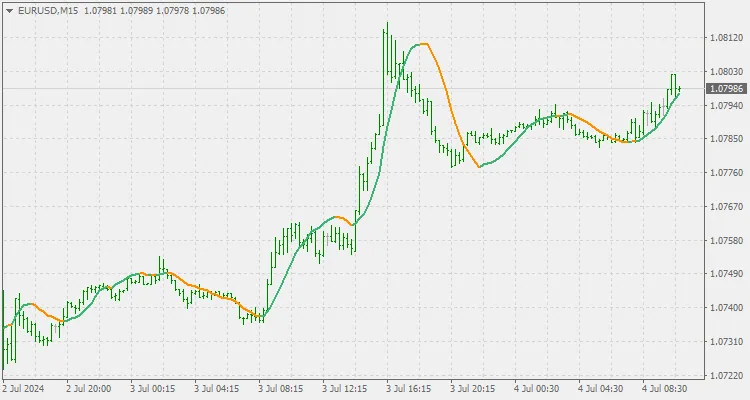Screen dimensions: 750x400
Task: Select the 4 Jul 00:30 time label
Action: coord(536,388)
